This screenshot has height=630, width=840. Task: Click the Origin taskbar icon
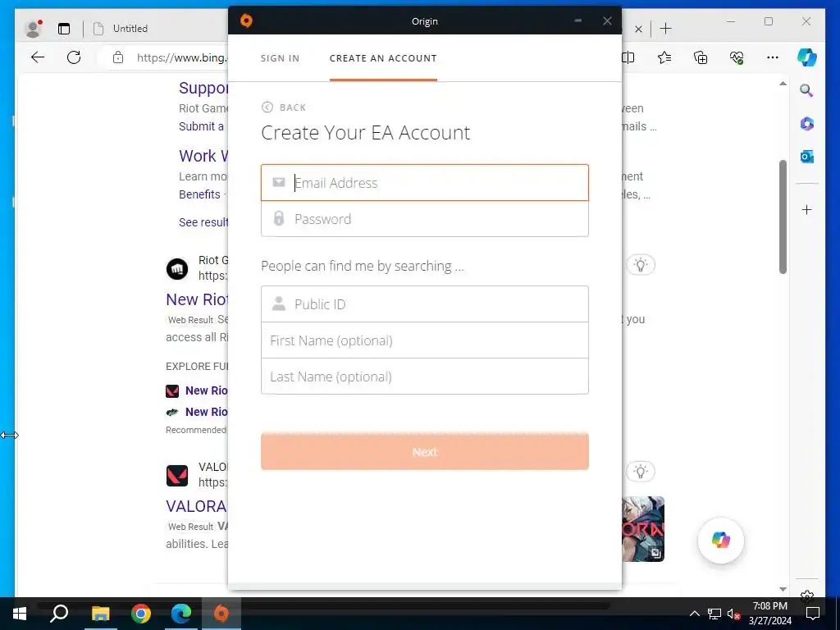(221, 614)
